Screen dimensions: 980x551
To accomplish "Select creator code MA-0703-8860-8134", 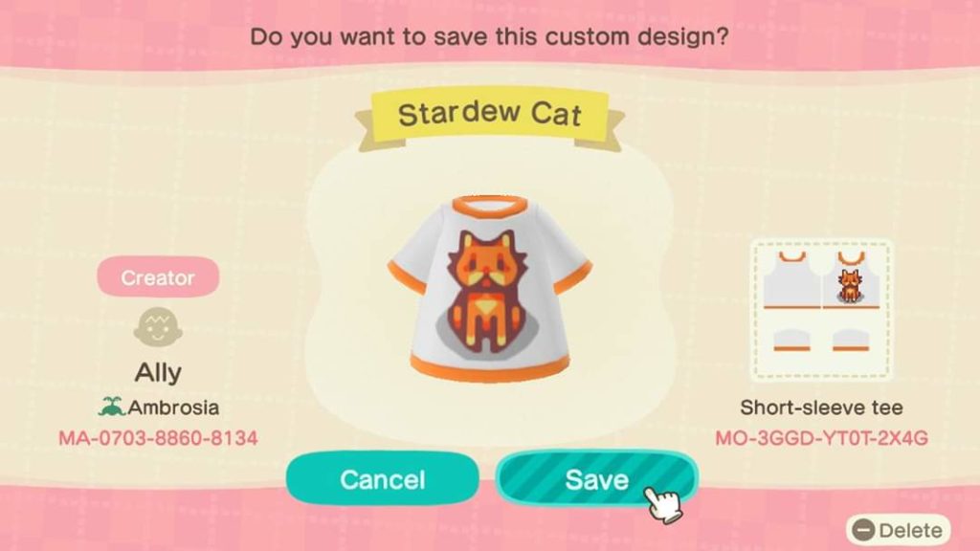I will coord(158,438).
